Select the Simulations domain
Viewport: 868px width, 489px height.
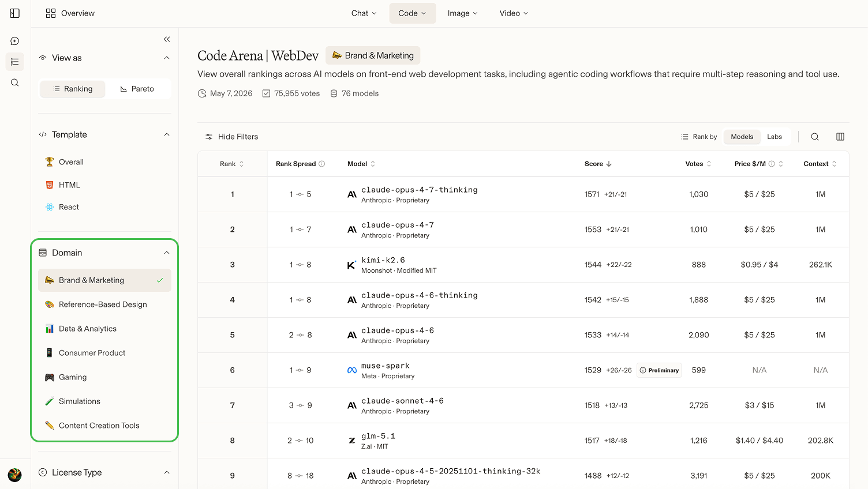(x=104, y=401)
